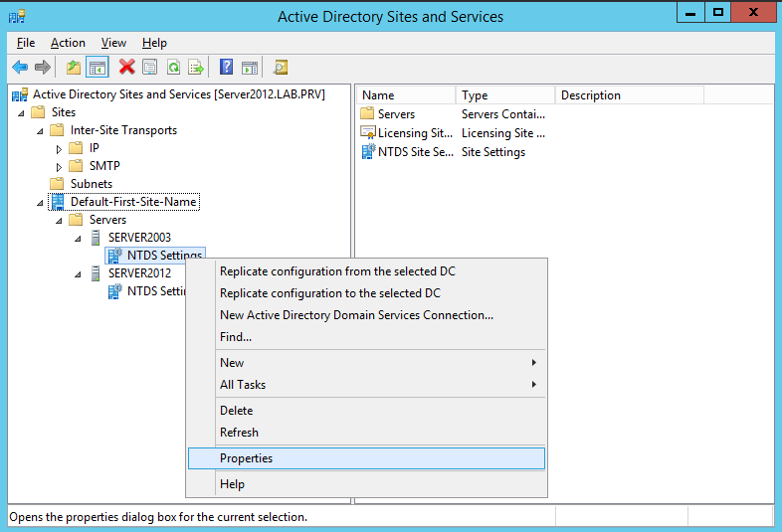Expand the SMTP folder node
782x532 pixels.
pos(59,166)
